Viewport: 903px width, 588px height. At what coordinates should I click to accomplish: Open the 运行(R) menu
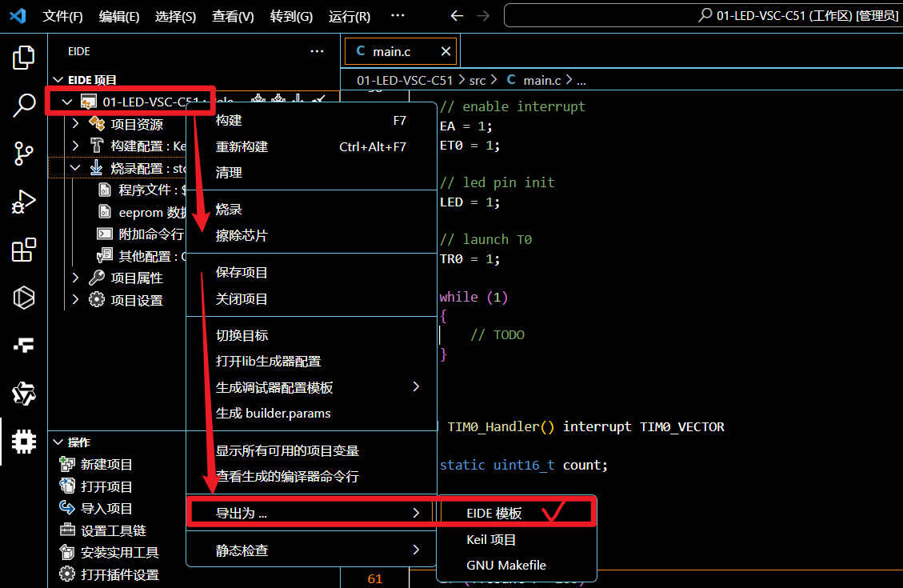[349, 16]
